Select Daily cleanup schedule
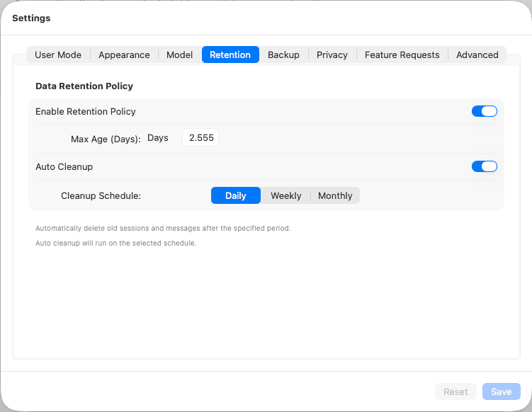The width and height of the screenshot is (532, 412). pyautogui.click(x=236, y=195)
